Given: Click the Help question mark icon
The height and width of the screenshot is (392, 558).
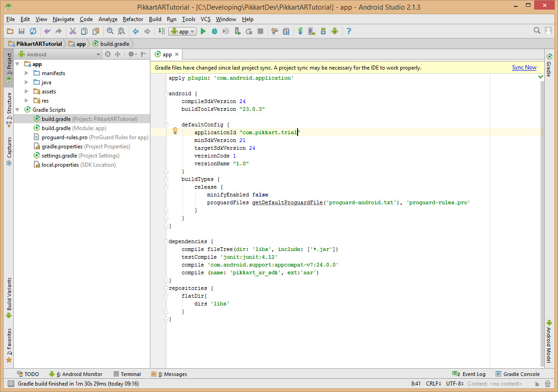Looking at the screenshot, I should [349, 31].
